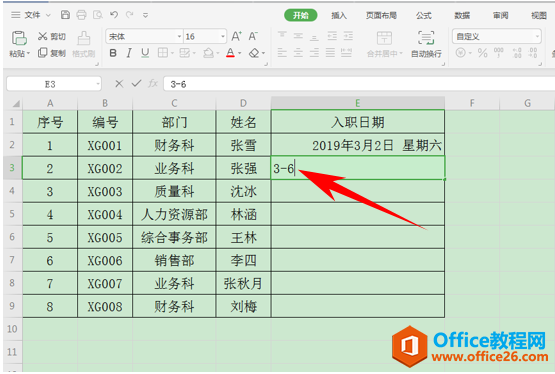The height and width of the screenshot is (374, 555).
Task: Click Merge and Center (合并居中)
Action: (384, 44)
